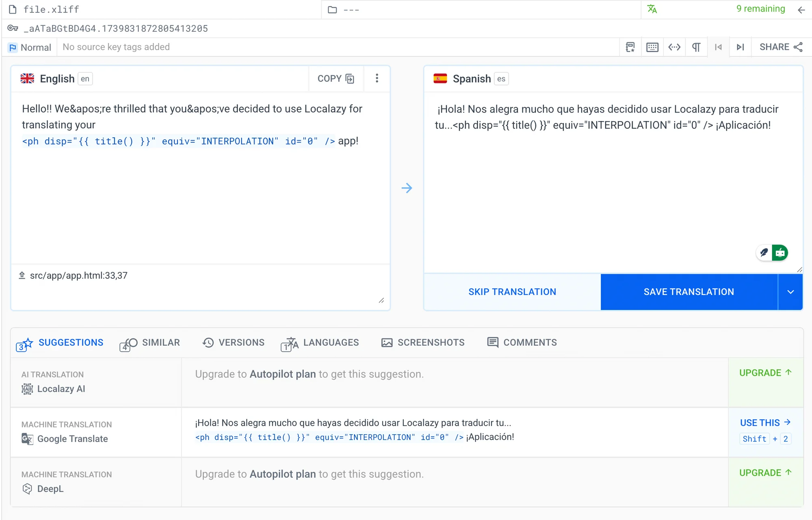
Task: Click the green robot machine translation icon
Action: pyautogui.click(x=780, y=253)
